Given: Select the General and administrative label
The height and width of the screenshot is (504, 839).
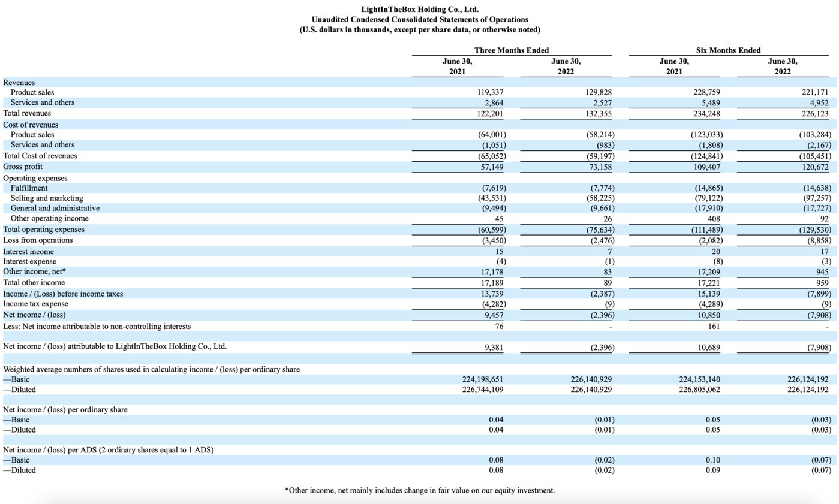Looking at the screenshot, I should pyautogui.click(x=55, y=209).
